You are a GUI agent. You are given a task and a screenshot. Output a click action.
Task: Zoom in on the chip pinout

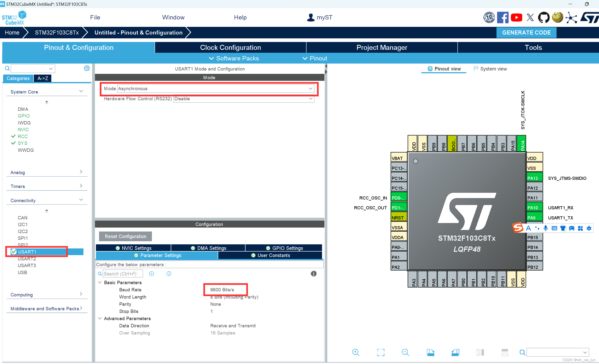356,352
